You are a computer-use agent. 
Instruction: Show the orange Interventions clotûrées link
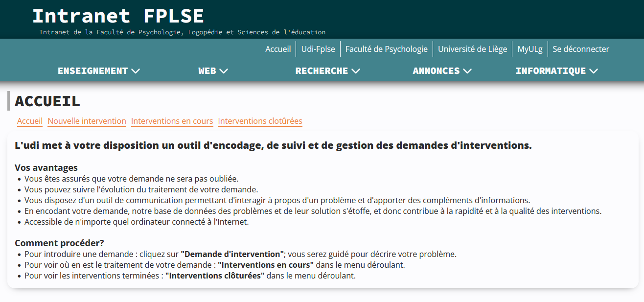(x=260, y=121)
